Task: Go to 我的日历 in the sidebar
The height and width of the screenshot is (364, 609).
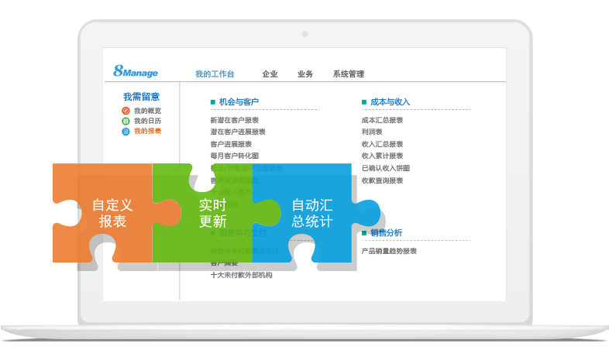Action: [x=147, y=121]
